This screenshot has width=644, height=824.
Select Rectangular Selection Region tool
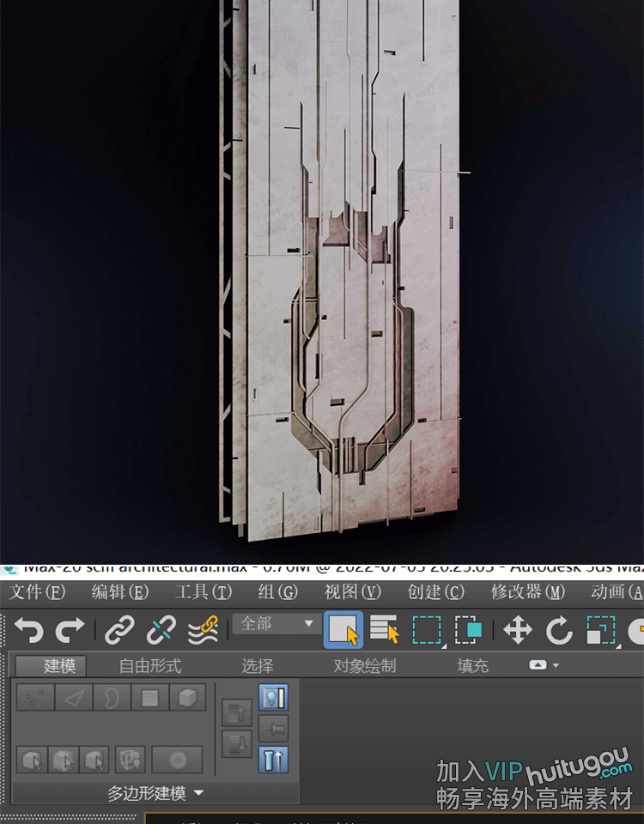427,631
